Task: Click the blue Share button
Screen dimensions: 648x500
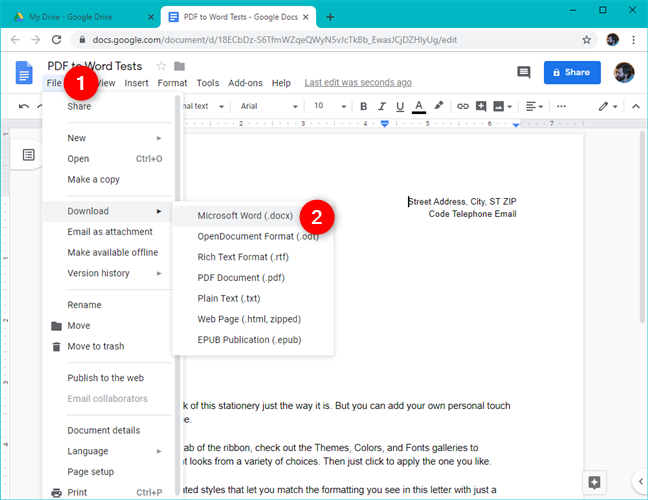Action: click(x=572, y=72)
